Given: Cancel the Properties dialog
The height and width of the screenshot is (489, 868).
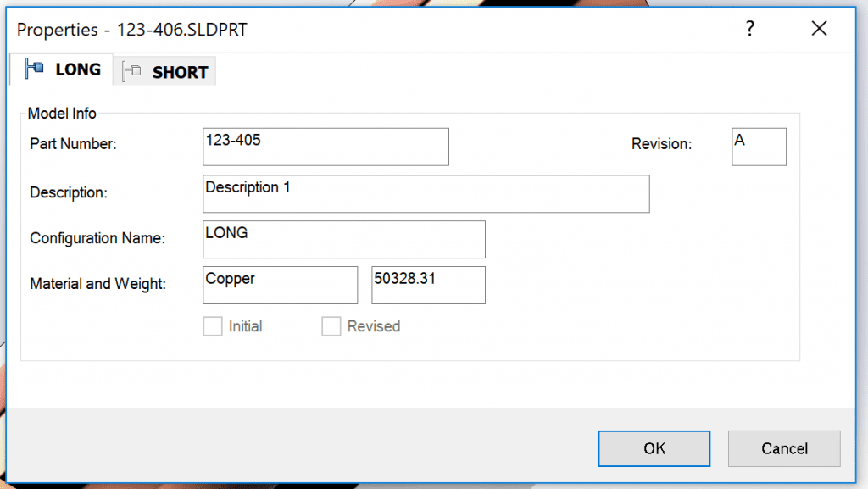Looking at the screenshot, I should [784, 448].
